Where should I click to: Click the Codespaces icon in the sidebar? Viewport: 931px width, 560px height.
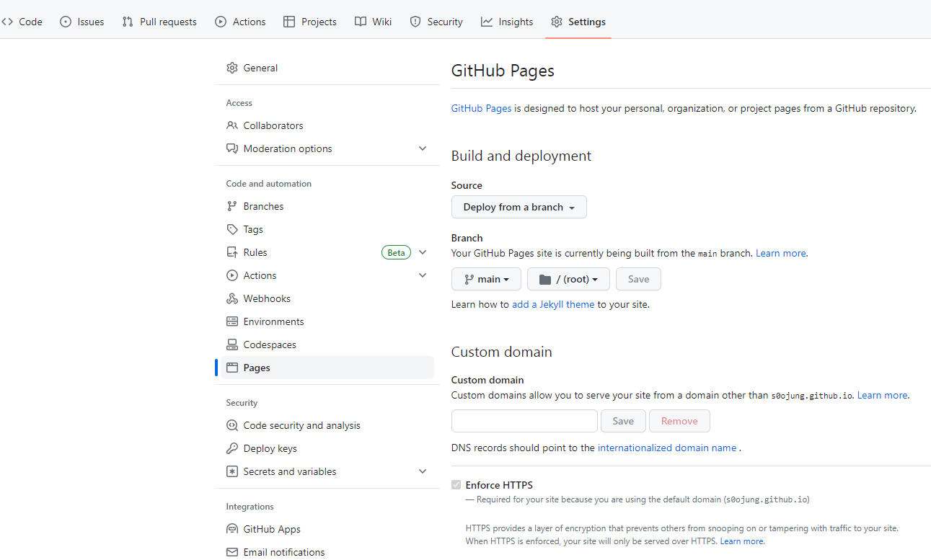(x=232, y=345)
